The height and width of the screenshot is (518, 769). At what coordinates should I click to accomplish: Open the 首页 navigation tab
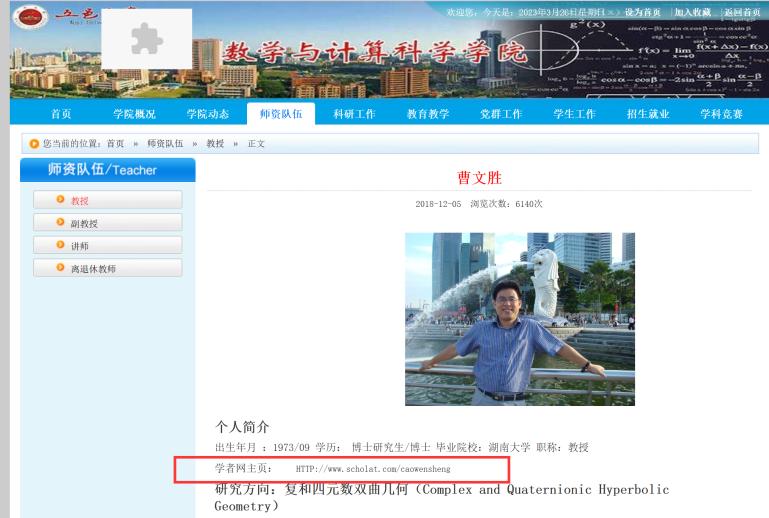[x=61, y=114]
